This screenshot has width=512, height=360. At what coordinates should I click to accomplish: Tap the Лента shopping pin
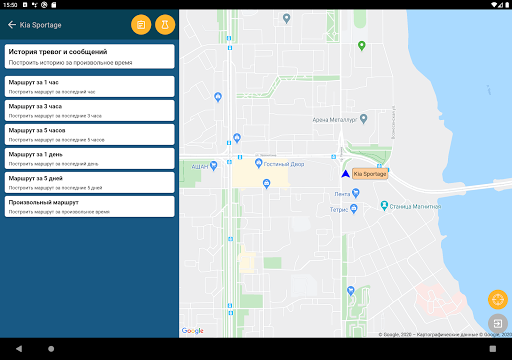pyautogui.click(x=356, y=193)
